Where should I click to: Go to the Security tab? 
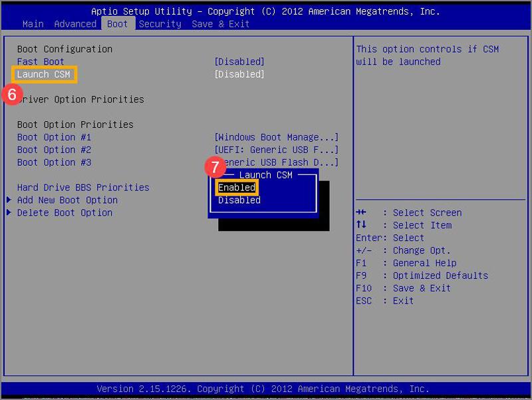(x=160, y=24)
